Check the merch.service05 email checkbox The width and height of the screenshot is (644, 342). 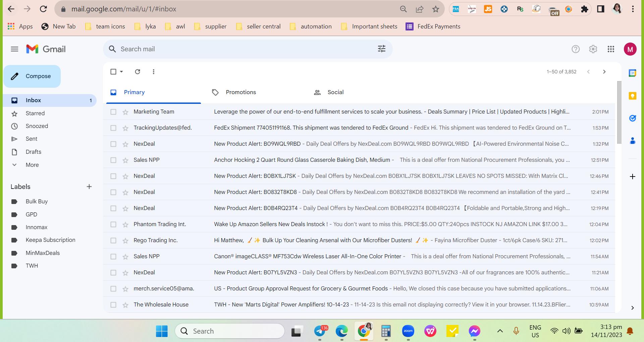pos(113,289)
